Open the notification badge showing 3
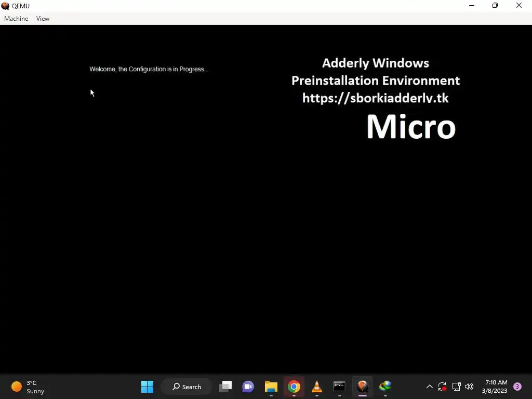Screen dimensions: 532x399 517,387
